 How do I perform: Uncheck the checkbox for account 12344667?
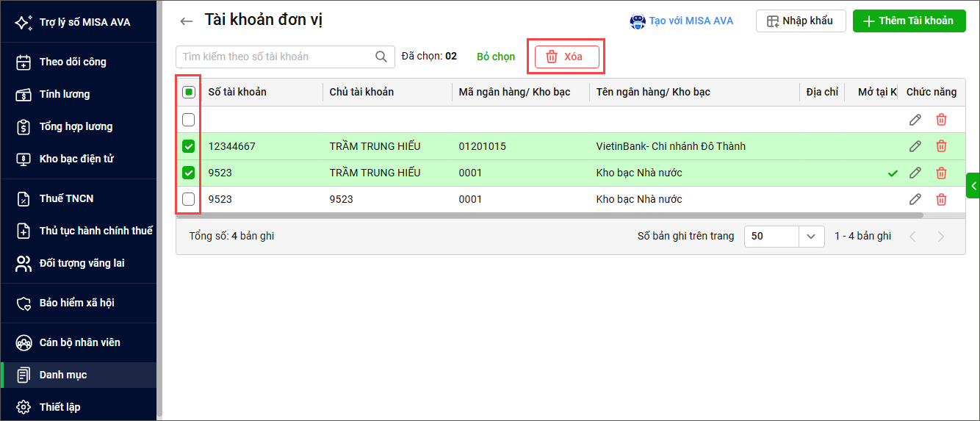[x=189, y=146]
